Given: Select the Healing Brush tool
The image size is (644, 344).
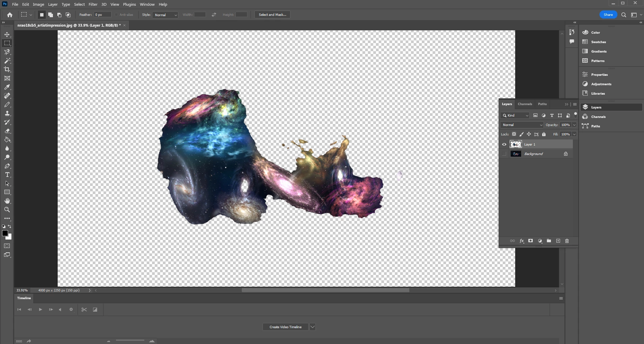Looking at the screenshot, I should coord(7,96).
